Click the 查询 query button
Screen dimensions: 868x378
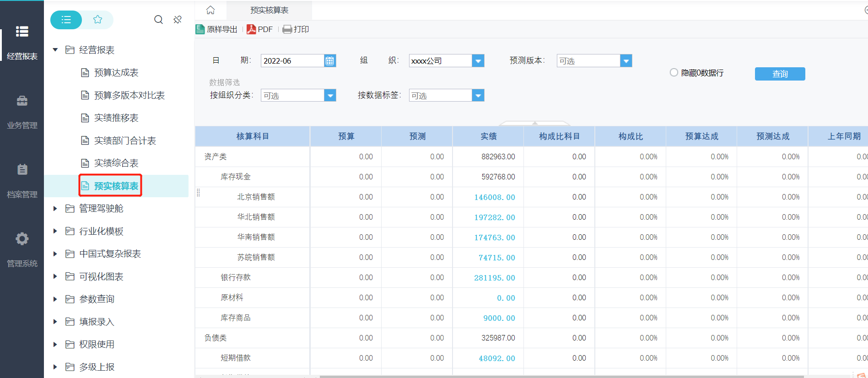coord(780,74)
